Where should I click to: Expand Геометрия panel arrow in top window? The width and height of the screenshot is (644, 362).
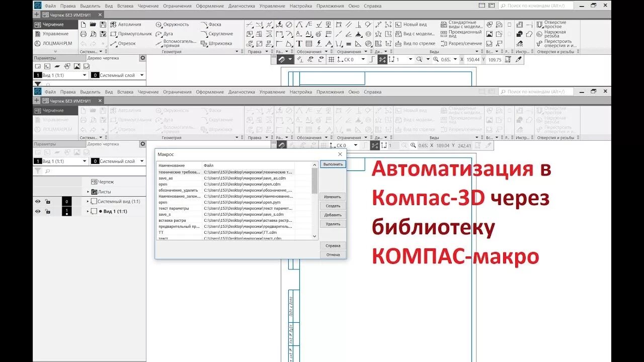pyautogui.click(x=238, y=52)
